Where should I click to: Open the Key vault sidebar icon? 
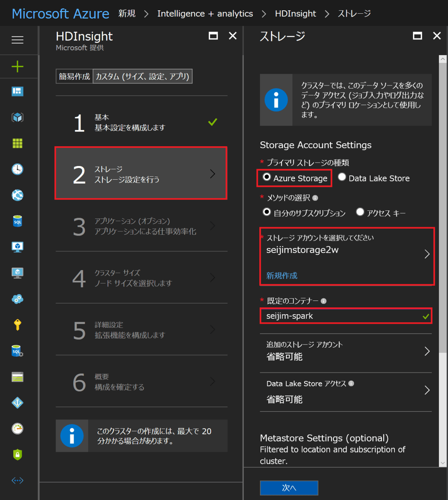[17, 325]
